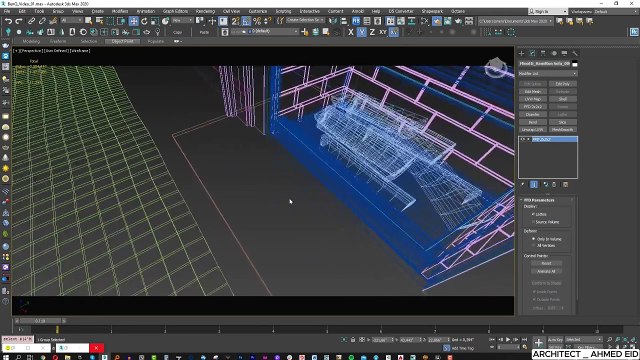Toggle the Auto Key button
Viewport: 640px width, 360px height.
[x=555, y=340]
